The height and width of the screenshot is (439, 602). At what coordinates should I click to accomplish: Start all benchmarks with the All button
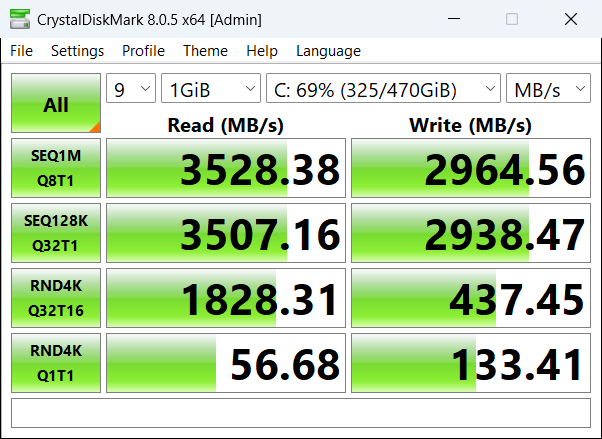(56, 103)
